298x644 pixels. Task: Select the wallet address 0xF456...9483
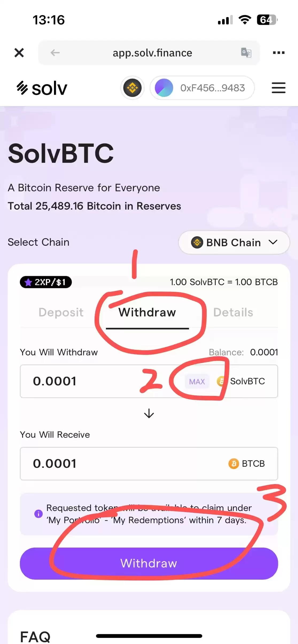pyautogui.click(x=212, y=88)
